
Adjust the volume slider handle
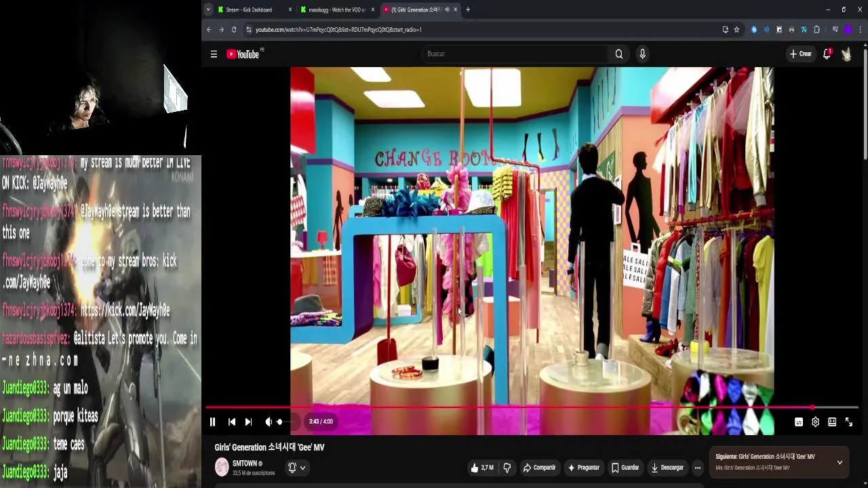tap(279, 422)
